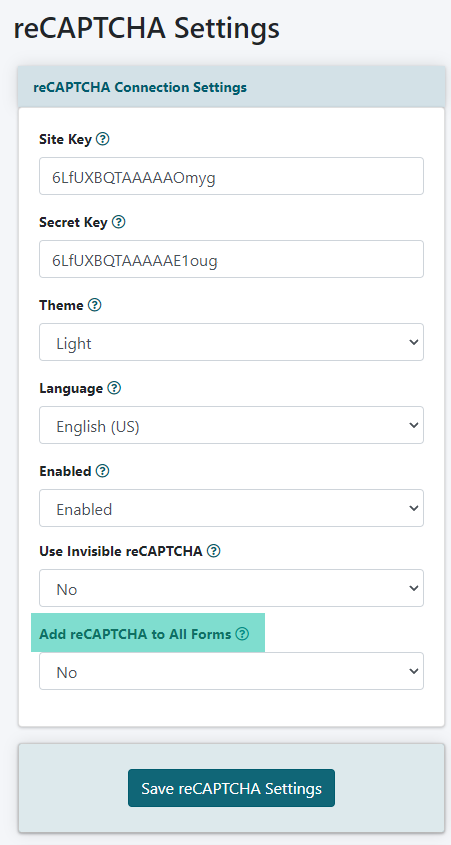
Task: Click the Add reCAPTCHA to All Forms label
Action: pos(135,634)
